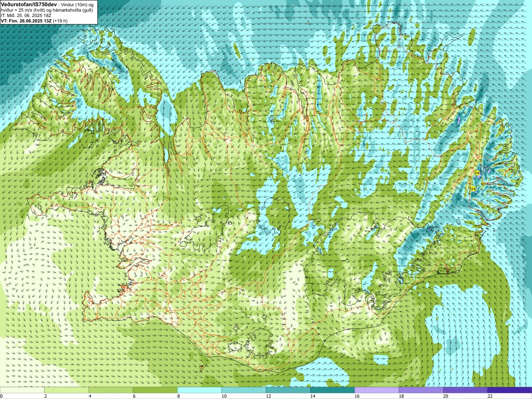The width and height of the screenshot is (532, 399).
Task: Click the '(+19 h)' forecast offset text
Action: pyautogui.click(x=60, y=21)
